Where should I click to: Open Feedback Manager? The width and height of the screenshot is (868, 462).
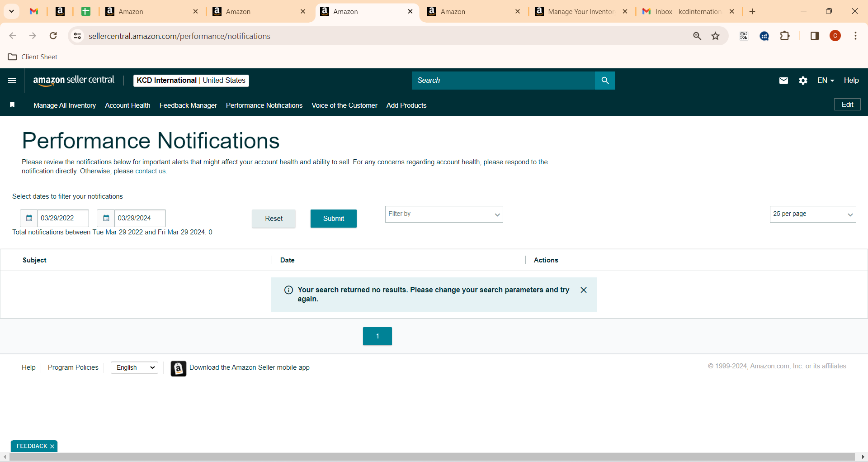click(x=188, y=105)
